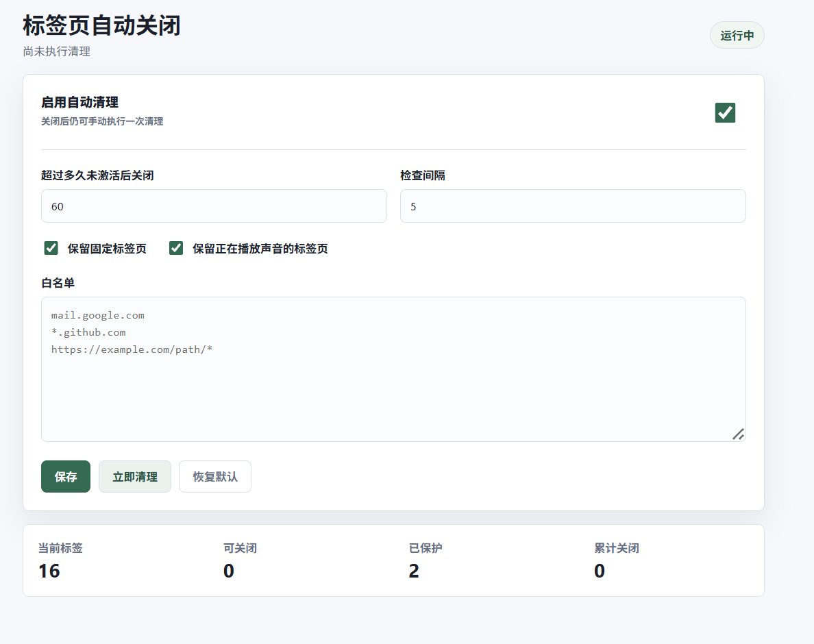Click the 恢复默认 button
The width and height of the screenshot is (814, 644).
pos(215,476)
